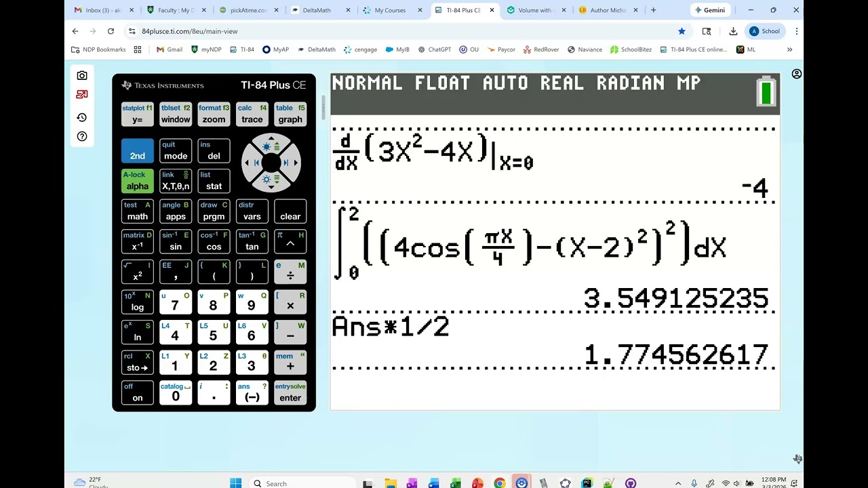Open the help question mark icon
This screenshot has height=488, width=868.
(82, 136)
